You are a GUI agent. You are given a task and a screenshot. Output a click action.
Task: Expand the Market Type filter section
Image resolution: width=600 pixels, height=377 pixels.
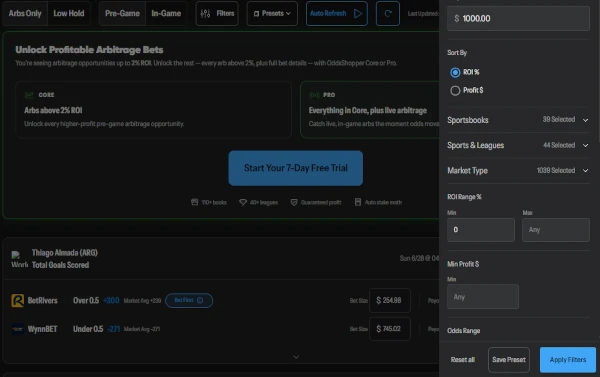coord(518,171)
